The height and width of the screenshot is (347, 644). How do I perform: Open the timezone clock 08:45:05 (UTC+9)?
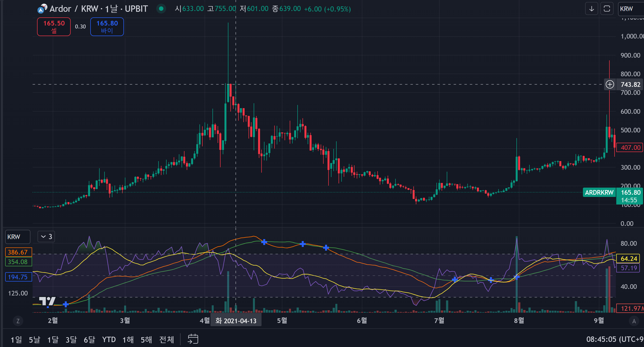(x=615, y=339)
